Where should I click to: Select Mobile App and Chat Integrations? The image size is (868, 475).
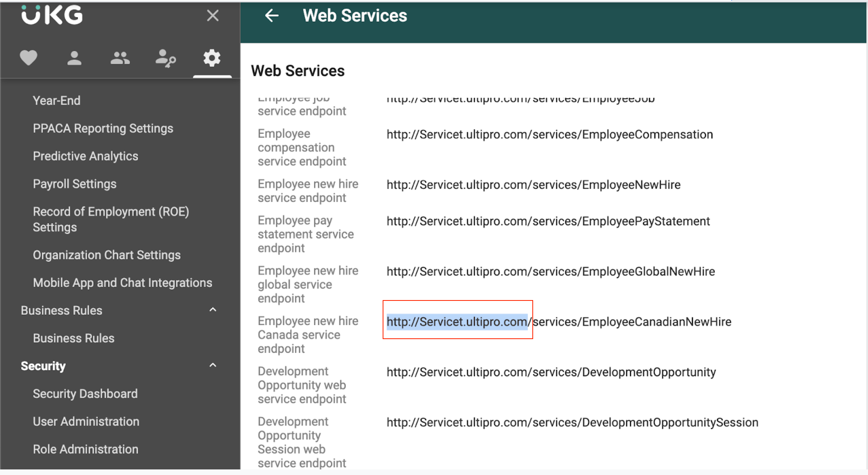pyautogui.click(x=122, y=283)
